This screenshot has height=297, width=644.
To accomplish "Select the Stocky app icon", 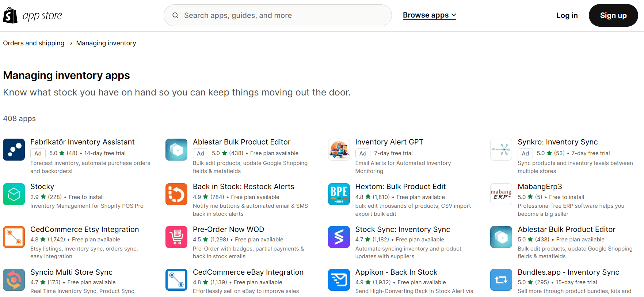I will pyautogui.click(x=14, y=194).
